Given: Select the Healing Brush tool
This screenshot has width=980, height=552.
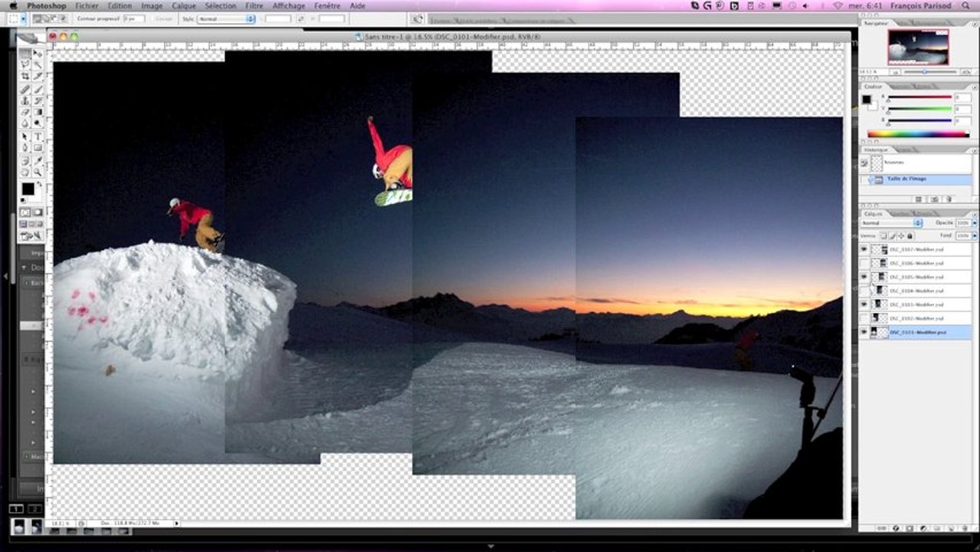Looking at the screenshot, I should [25, 89].
